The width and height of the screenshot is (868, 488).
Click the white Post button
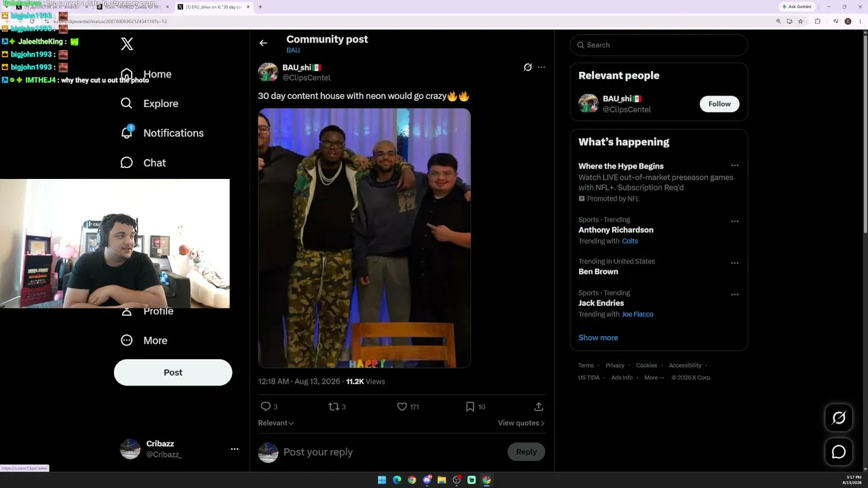(173, 372)
